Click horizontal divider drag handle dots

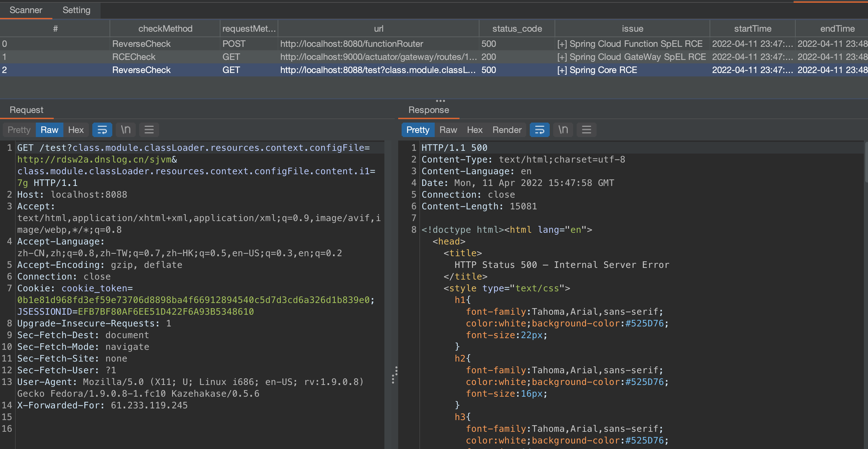point(441,101)
